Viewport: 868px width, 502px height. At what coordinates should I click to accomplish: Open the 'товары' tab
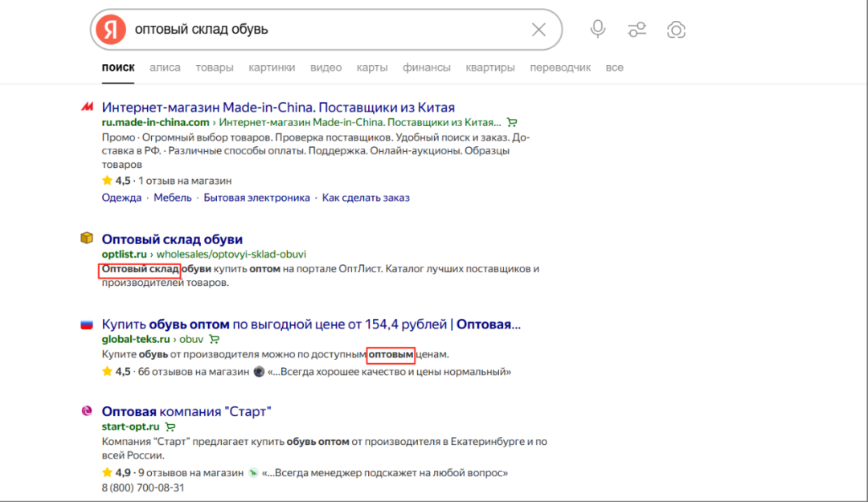215,67
